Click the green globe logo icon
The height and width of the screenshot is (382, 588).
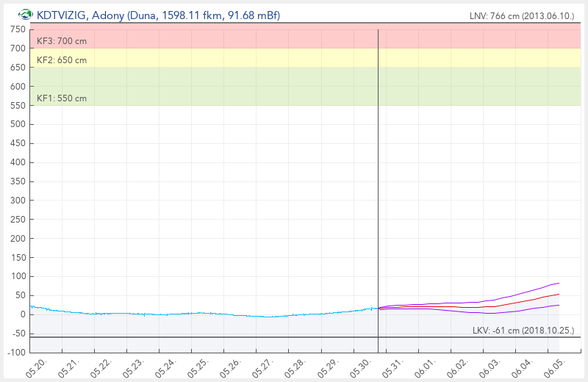26,15
